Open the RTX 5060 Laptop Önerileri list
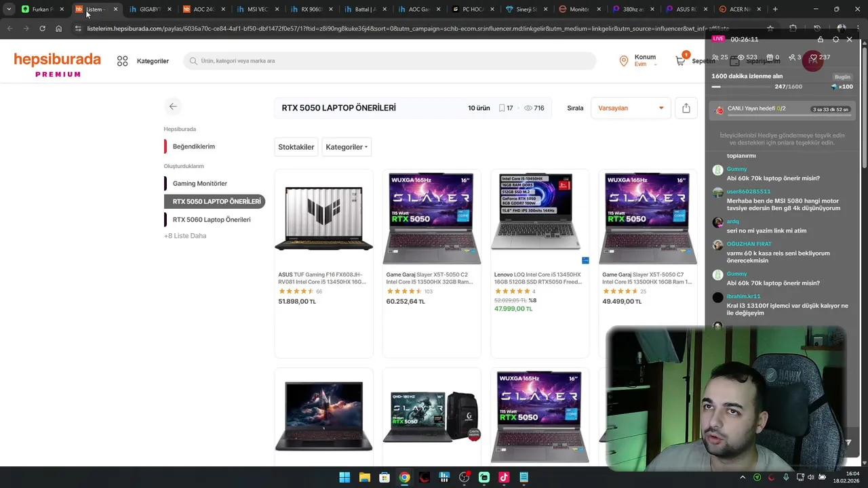The width and height of the screenshot is (868, 488). point(211,220)
